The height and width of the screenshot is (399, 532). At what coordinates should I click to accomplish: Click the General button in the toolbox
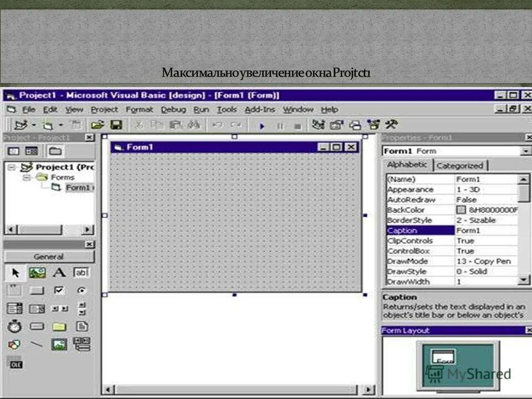pos(49,257)
